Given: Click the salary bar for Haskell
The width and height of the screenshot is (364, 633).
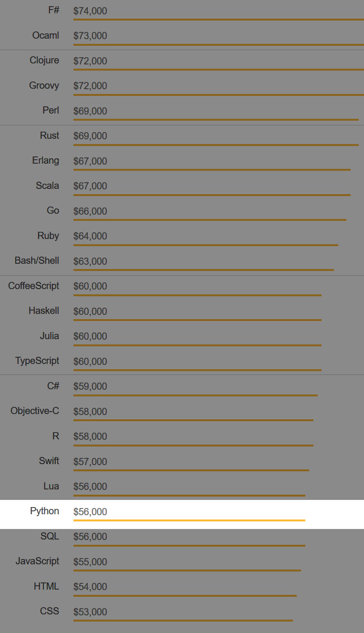Looking at the screenshot, I should click(197, 320).
